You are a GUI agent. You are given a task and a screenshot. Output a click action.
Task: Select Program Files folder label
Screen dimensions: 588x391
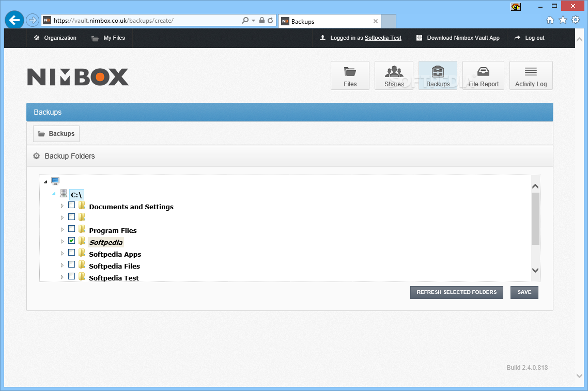point(113,230)
